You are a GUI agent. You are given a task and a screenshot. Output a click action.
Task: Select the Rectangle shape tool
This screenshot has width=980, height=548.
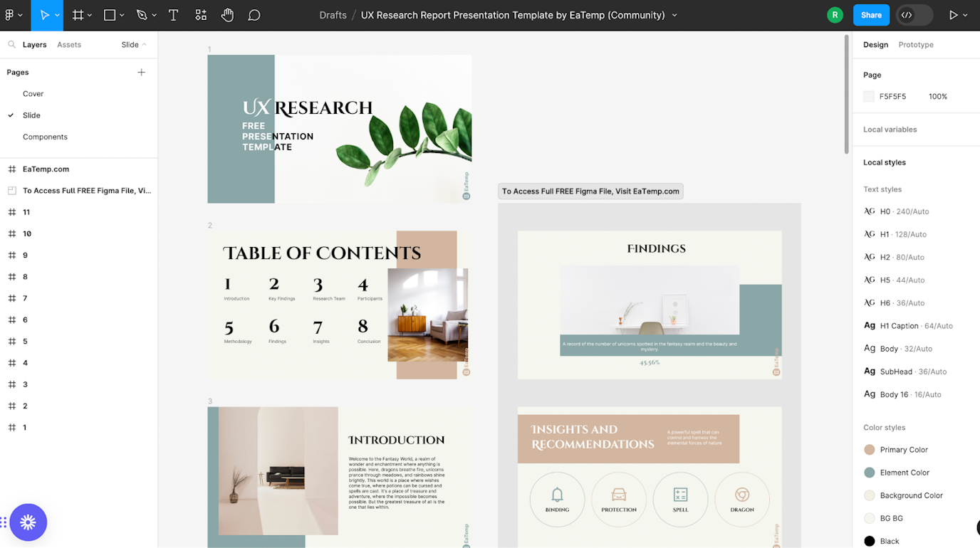[108, 14]
